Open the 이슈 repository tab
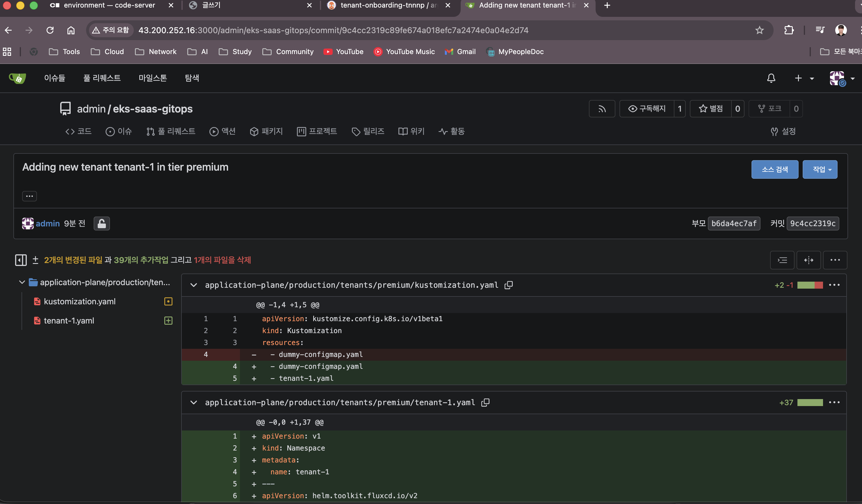Image resolution: width=862 pixels, height=504 pixels. (119, 131)
